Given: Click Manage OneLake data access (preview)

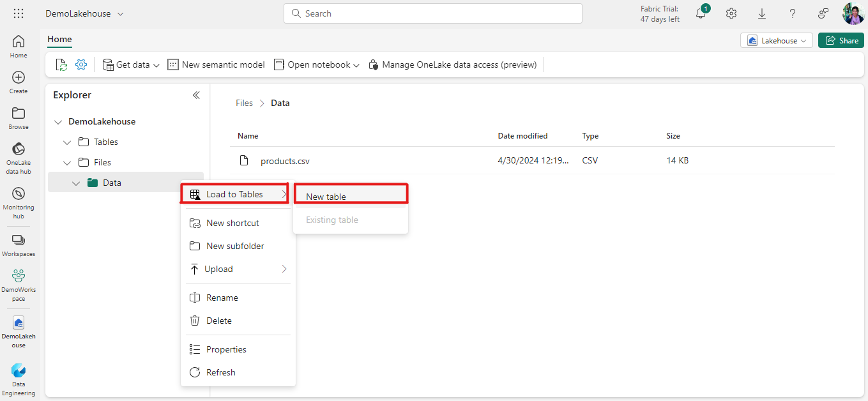Looking at the screenshot, I should 453,64.
